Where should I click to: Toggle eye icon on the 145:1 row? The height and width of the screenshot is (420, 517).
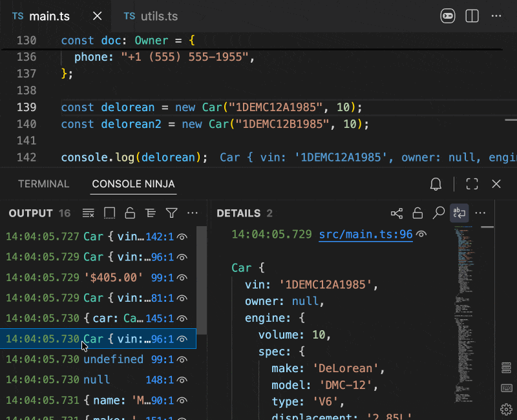coord(182,319)
